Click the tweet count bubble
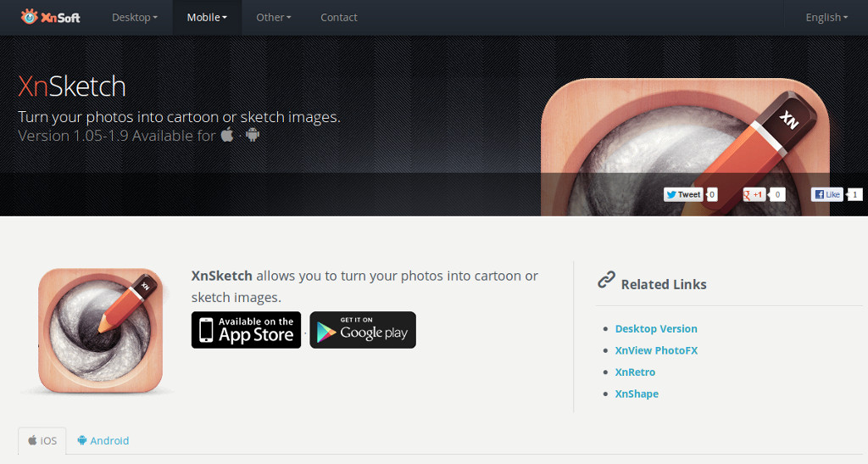The image size is (868, 464). tap(712, 194)
